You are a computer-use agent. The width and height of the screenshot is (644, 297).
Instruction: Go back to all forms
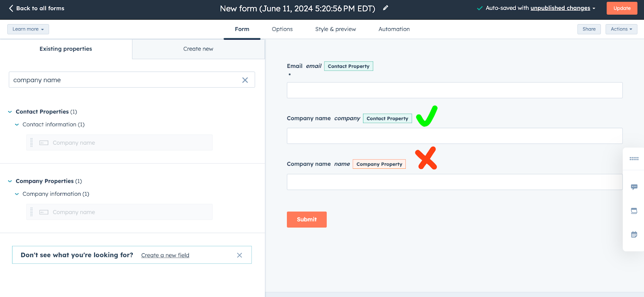coord(36,8)
